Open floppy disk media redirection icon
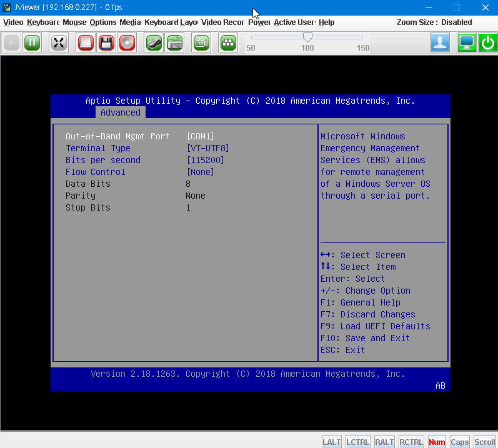The image size is (498, 448). click(106, 42)
